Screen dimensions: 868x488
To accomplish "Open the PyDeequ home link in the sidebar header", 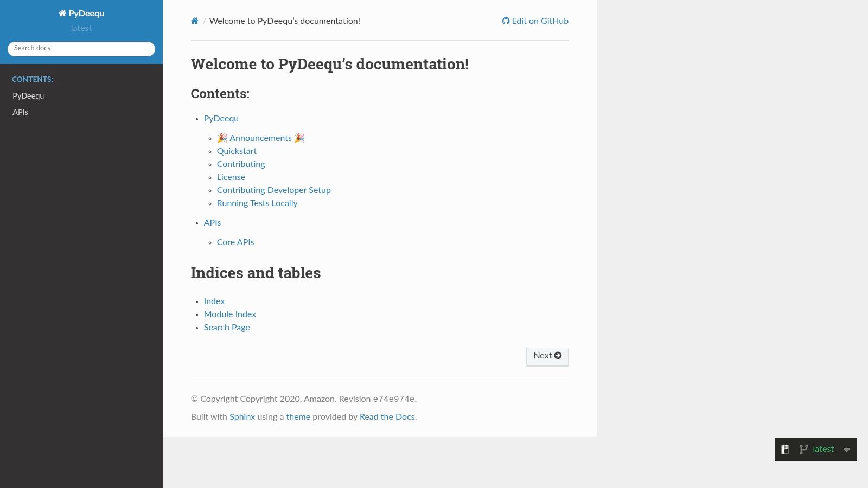I will 81,14.
